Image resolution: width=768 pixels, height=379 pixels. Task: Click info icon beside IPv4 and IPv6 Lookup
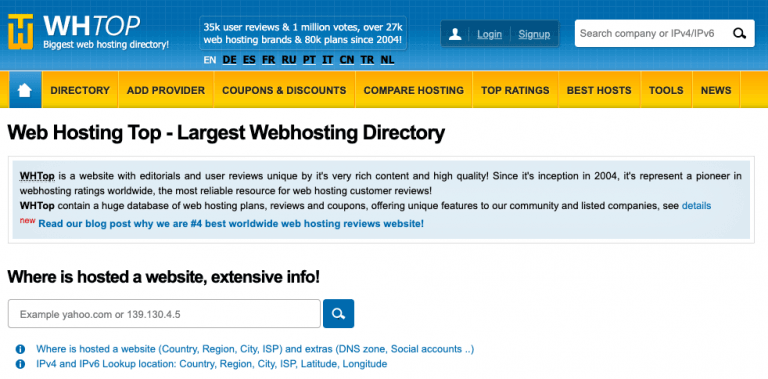[x=20, y=364]
